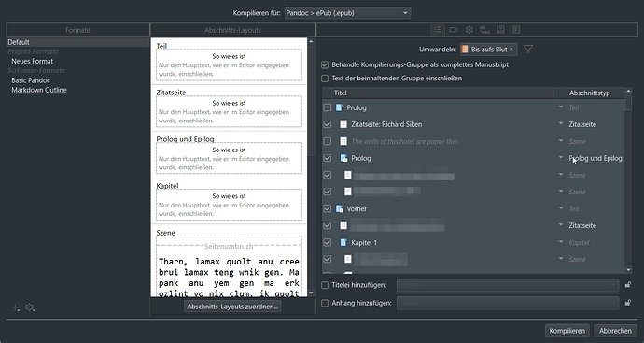
Task: Open the section type arrow showing Prolog und Epilog
Action: tap(561, 158)
